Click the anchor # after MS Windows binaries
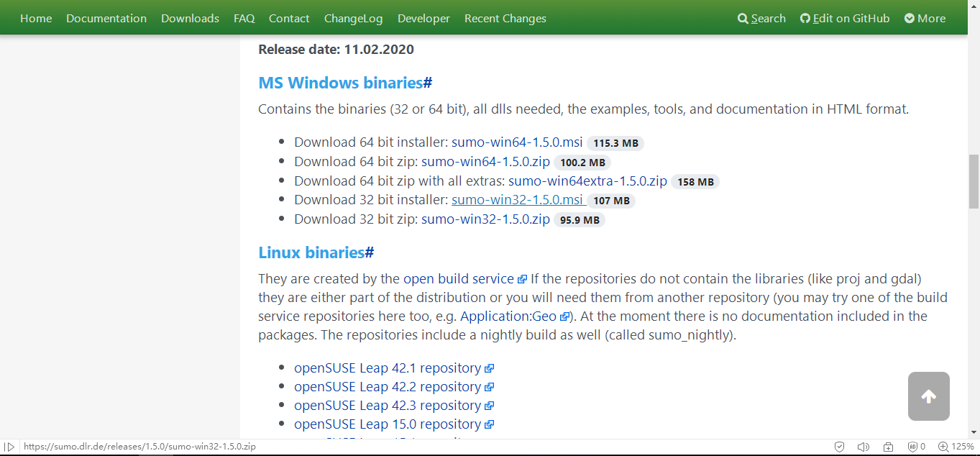Screen dimensions: 980x456 [427, 83]
